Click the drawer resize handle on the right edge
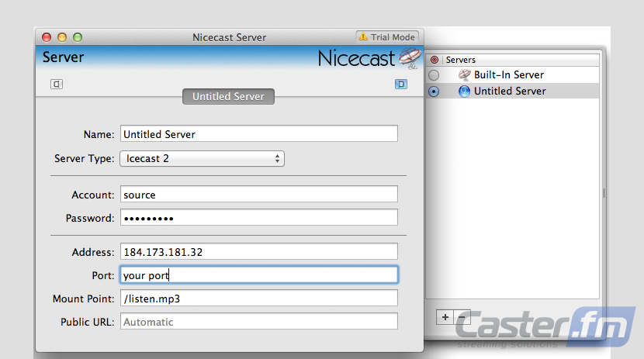The height and width of the screenshot is (359, 644). pos(604,193)
